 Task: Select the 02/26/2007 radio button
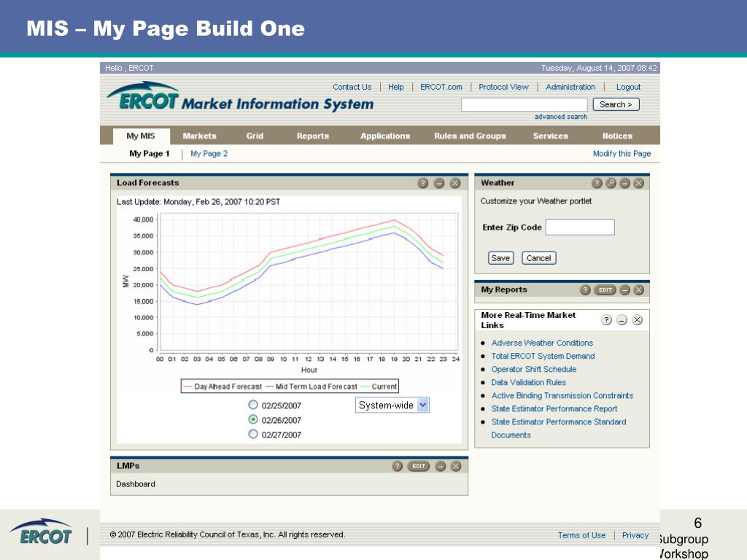pyautogui.click(x=253, y=419)
